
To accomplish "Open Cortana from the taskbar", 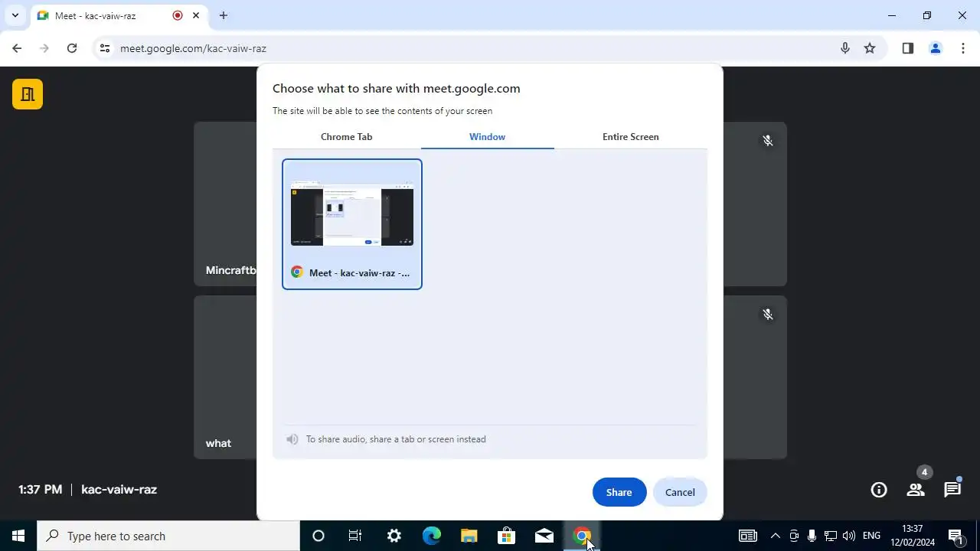I will 318,536.
